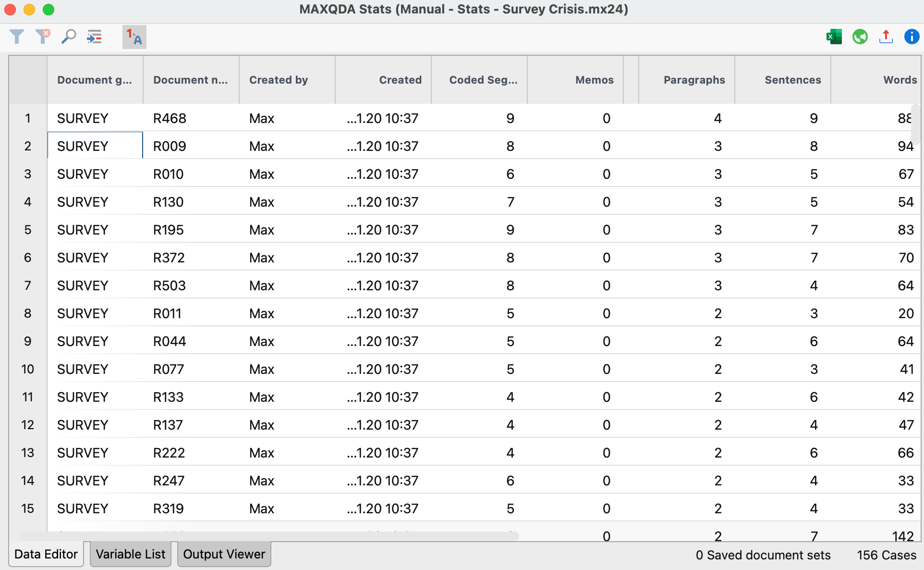The width and height of the screenshot is (924, 570).
Task: Click the Created by column header
Action: [x=279, y=80]
